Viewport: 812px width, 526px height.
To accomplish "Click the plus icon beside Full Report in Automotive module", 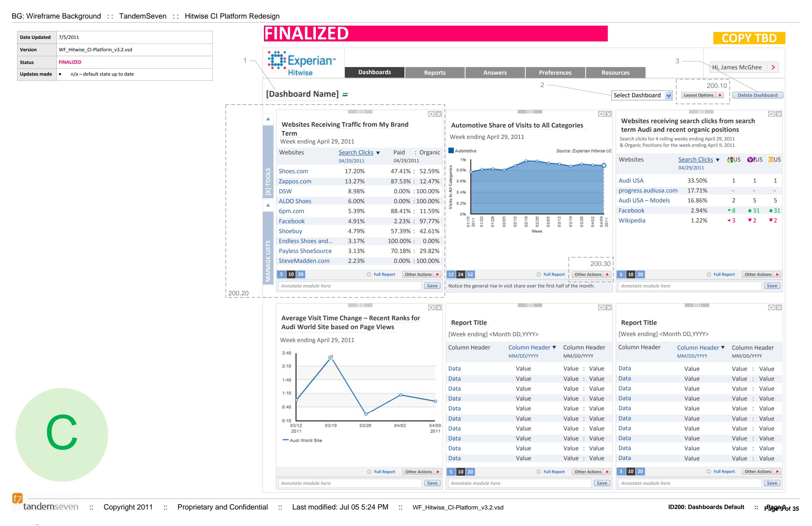I will (x=539, y=275).
